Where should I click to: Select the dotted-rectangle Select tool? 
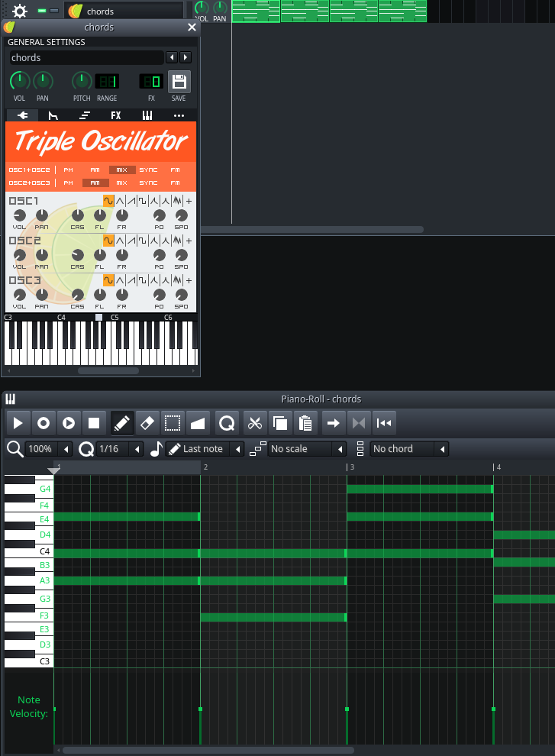tap(172, 423)
